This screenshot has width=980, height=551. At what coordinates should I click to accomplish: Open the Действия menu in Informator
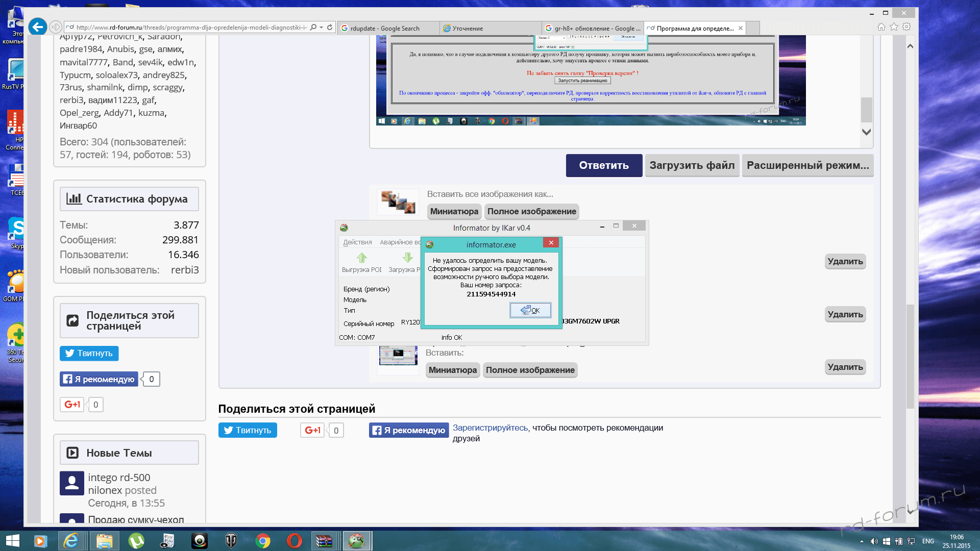357,242
